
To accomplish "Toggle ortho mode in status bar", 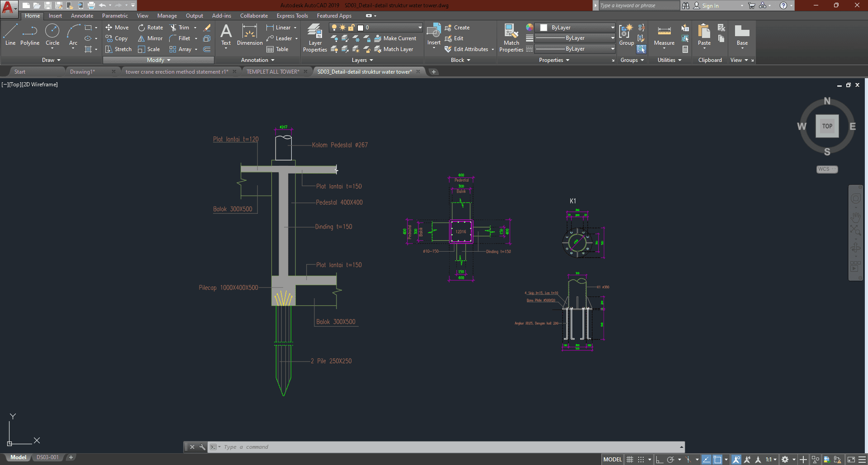I will click(x=659, y=460).
